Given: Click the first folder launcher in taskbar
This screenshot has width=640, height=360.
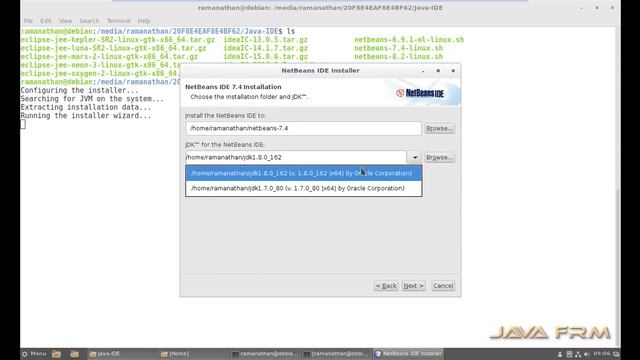Looking at the screenshot, I should click(x=56, y=354).
